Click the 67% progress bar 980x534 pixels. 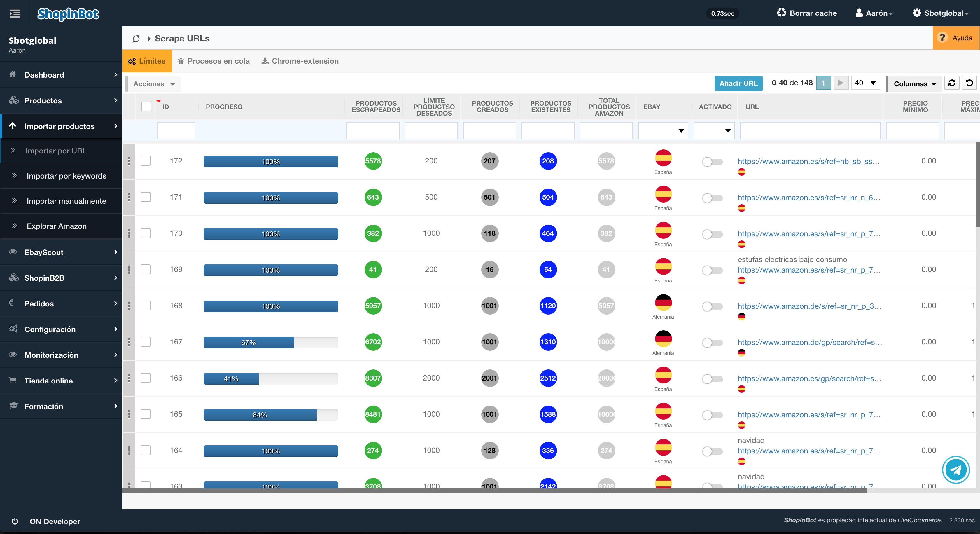pos(271,342)
